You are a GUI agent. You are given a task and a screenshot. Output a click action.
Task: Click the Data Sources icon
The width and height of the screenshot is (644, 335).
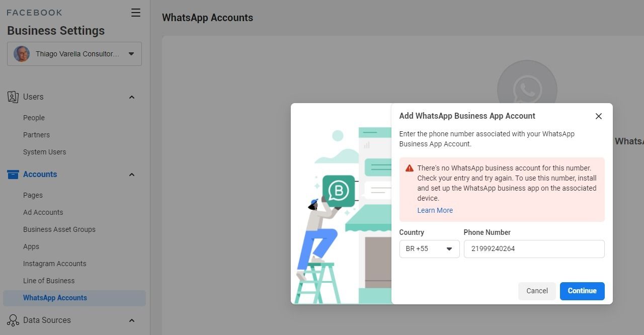pos(13,320)
